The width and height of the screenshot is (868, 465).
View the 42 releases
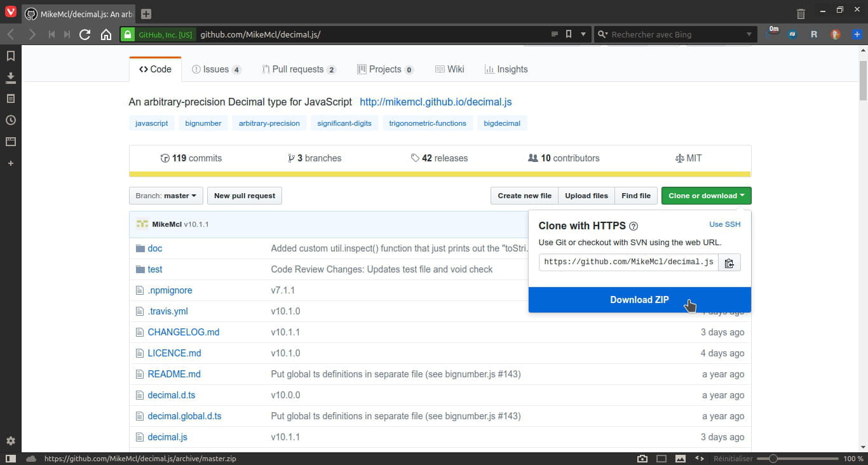(x=439, y=158)
